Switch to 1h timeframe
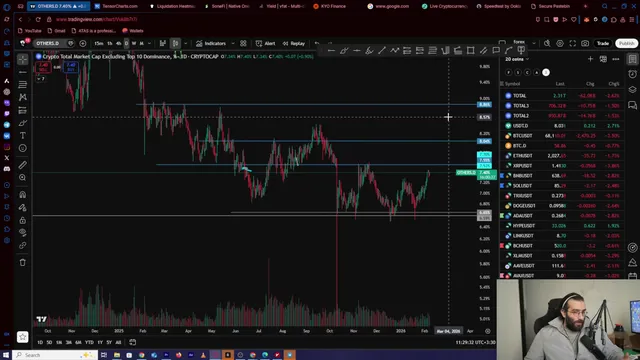The height and width of the screenshot is (360, 640). coord(109,43)
